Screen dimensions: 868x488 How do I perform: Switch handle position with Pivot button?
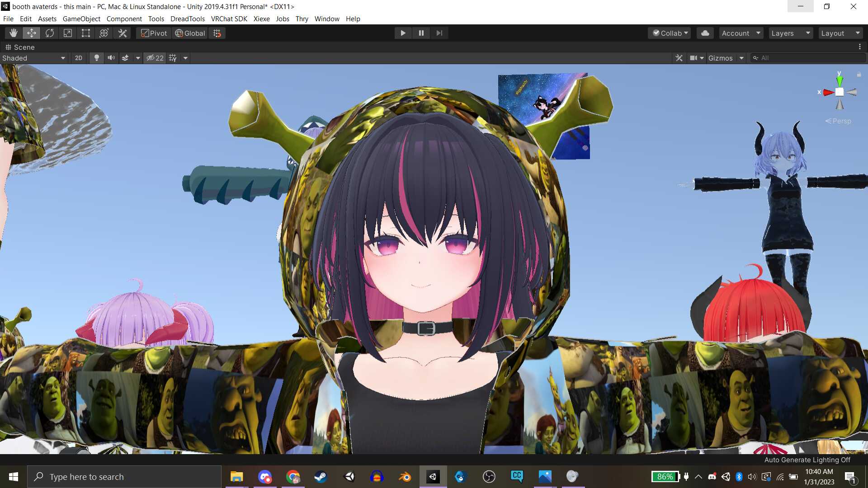pos(154,33)
